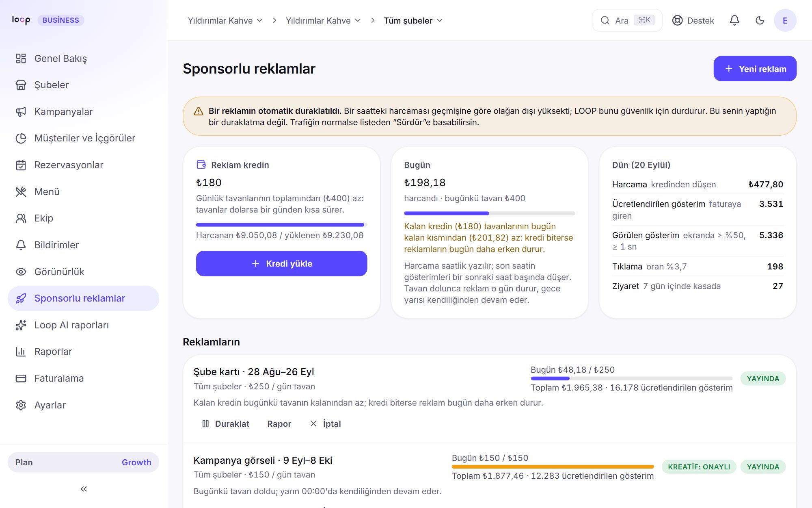This screenshot has height=508, width=812.
Task: Focus the Ara search field
Action: (627, 20)
